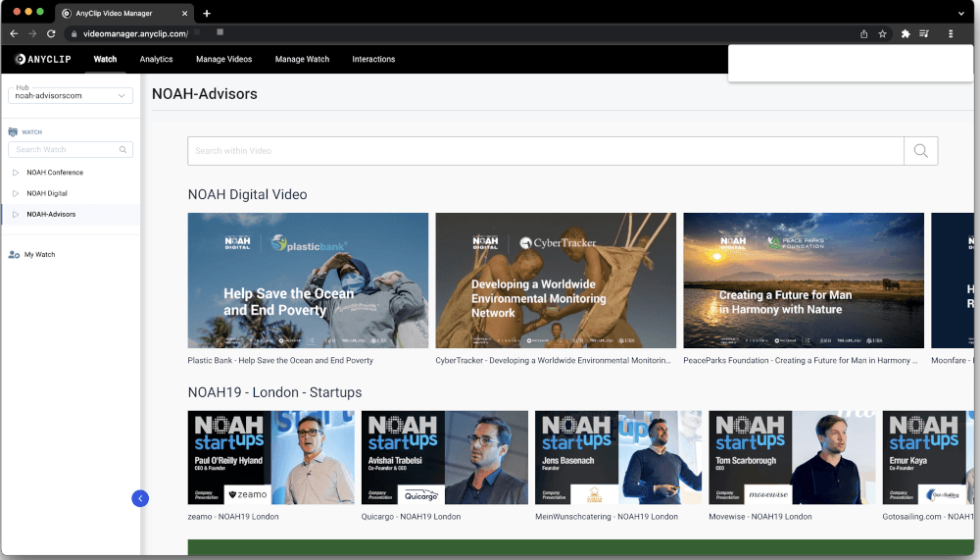Focus the Search within Video field
This screenshot has width=980, height=560.
pyautogui.click(x=546, y=151)
